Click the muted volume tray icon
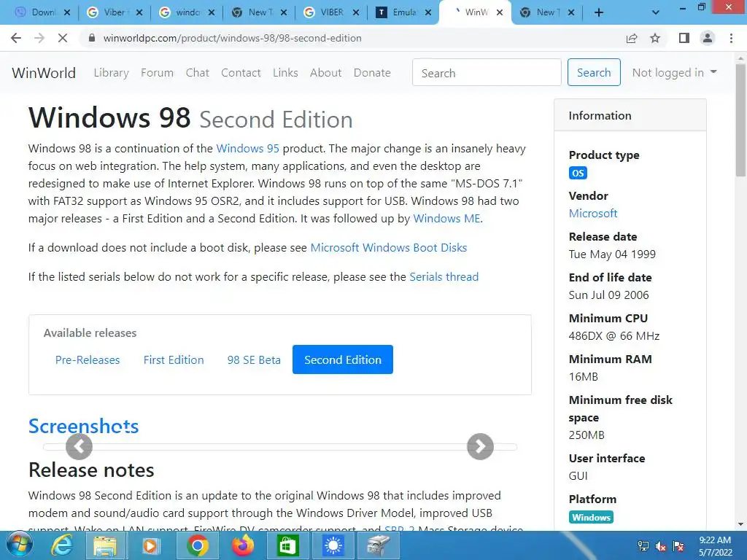 coord(661,546)
